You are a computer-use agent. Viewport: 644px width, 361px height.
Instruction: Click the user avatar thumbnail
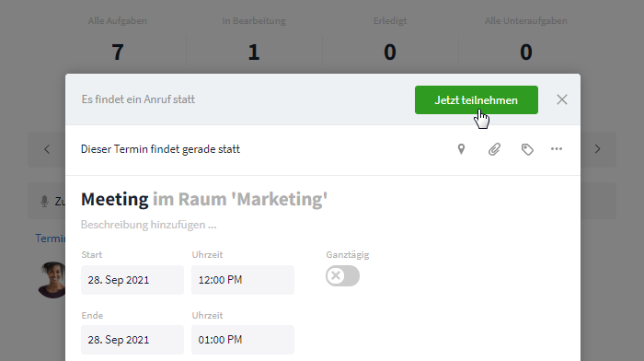coord(52,280)
